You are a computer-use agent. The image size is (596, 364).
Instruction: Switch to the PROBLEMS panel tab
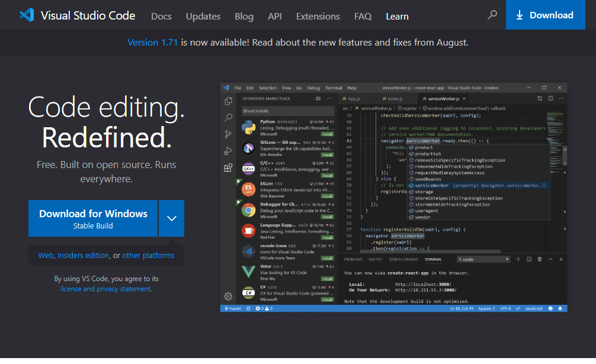point(353,259)
